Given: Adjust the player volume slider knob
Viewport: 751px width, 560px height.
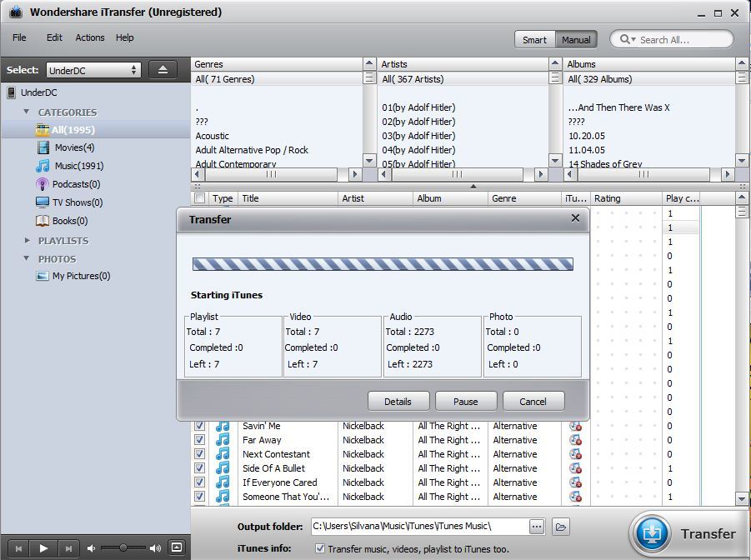Looking at the screenshot, I should coord(123,547).
